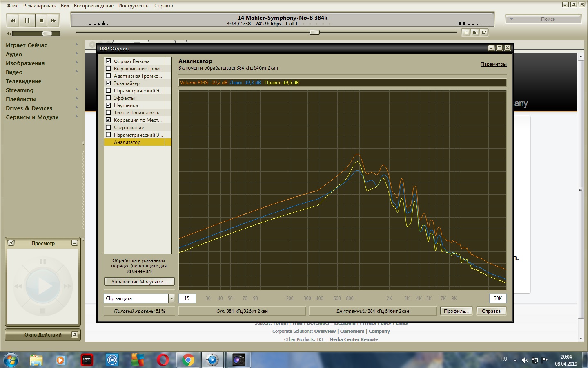Skip to the next track

click(53, 20)
